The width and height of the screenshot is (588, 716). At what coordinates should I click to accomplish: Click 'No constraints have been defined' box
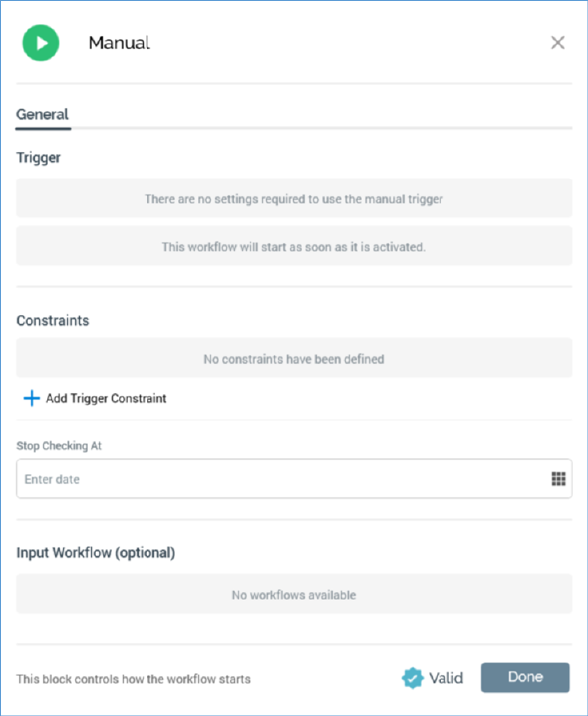tap(294, 358)
